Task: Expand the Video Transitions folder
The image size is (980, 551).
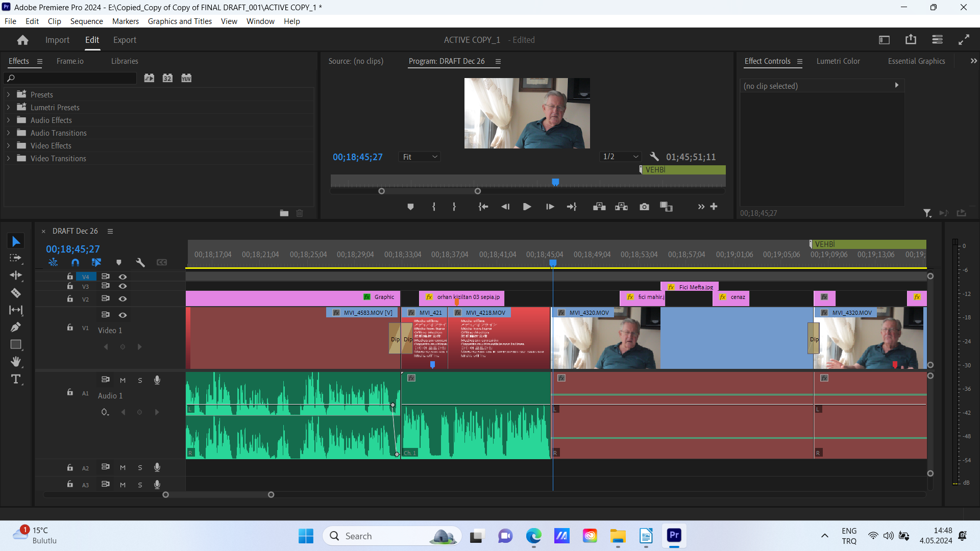Action: point(8,158)
